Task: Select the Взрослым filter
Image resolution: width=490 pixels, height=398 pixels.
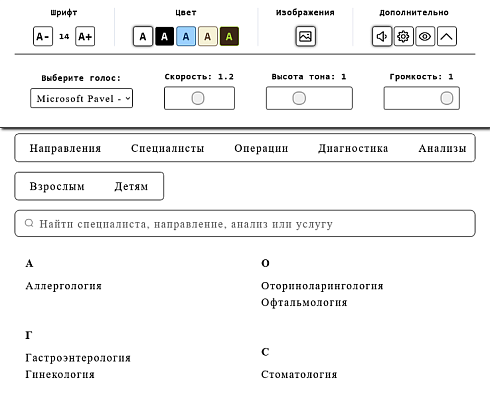Action: point(57,186)
